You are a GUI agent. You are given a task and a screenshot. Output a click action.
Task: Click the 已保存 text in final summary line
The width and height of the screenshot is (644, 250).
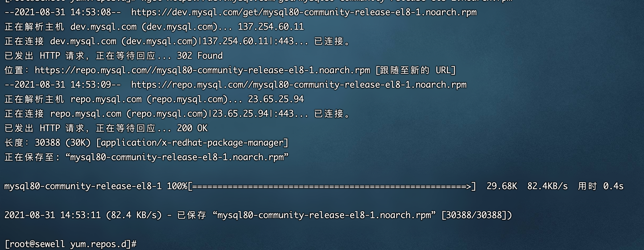pos(191,215)
